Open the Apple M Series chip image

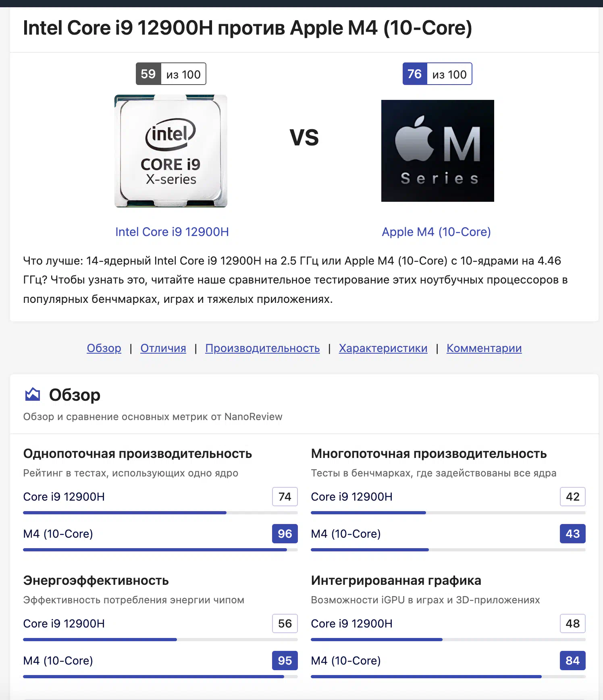coord(437,151)
